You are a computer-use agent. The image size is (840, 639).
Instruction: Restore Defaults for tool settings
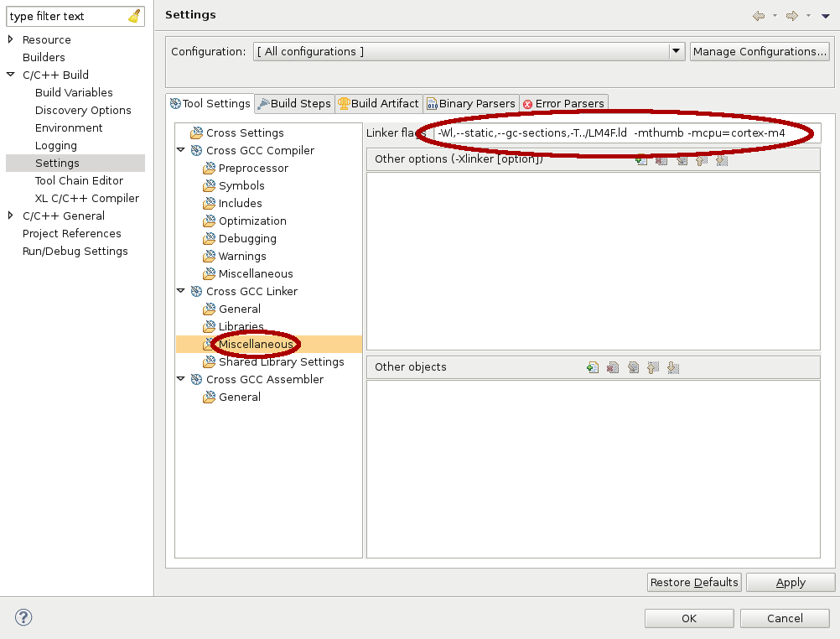pos(693,582)
